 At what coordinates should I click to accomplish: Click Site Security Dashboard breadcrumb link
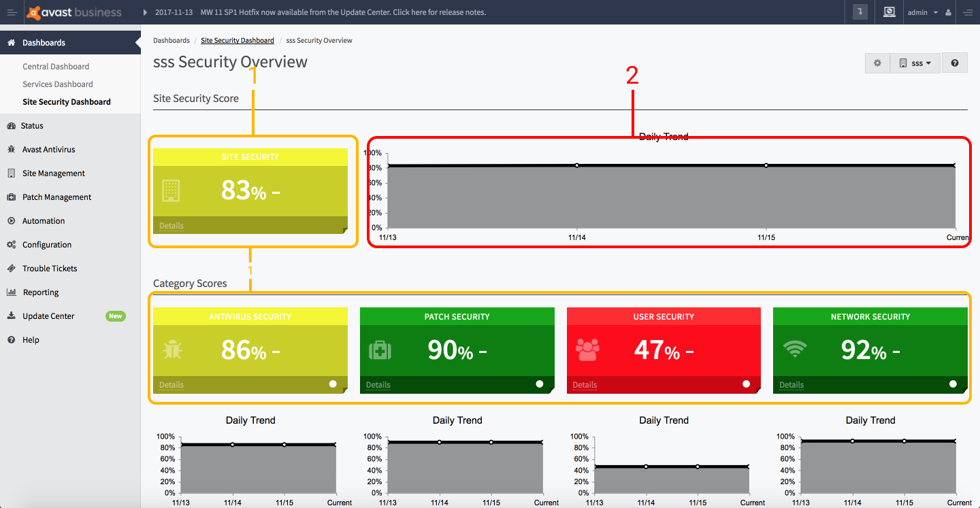[x=238, y=41]
